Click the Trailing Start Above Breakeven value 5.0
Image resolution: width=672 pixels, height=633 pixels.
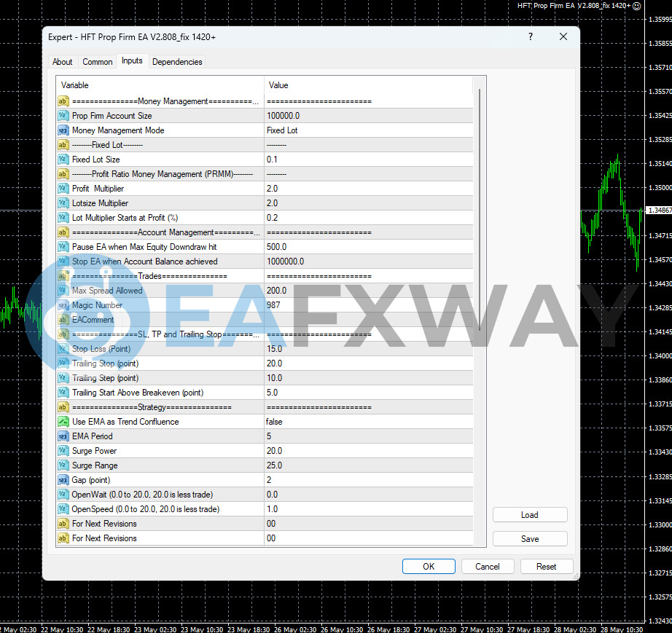(369, 393)
